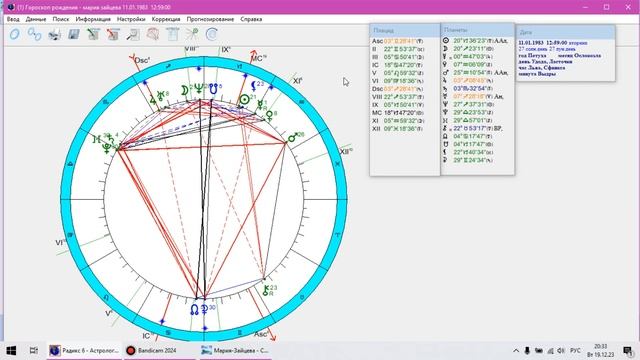Screen dimensions: 640x360
Task: Click the green star rays icon
Action: coord(192,34)
